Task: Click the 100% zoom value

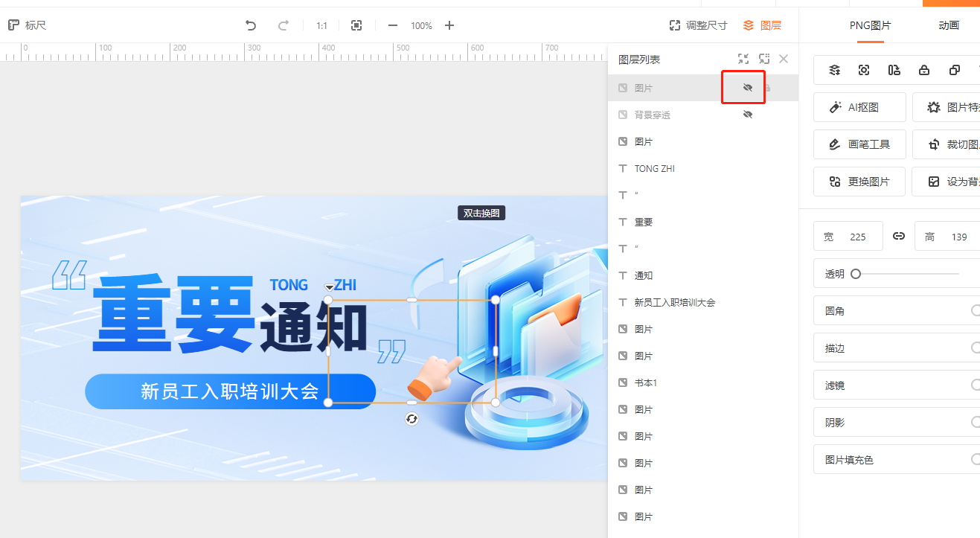Action: pyautogui.click(x=421, y=25)
